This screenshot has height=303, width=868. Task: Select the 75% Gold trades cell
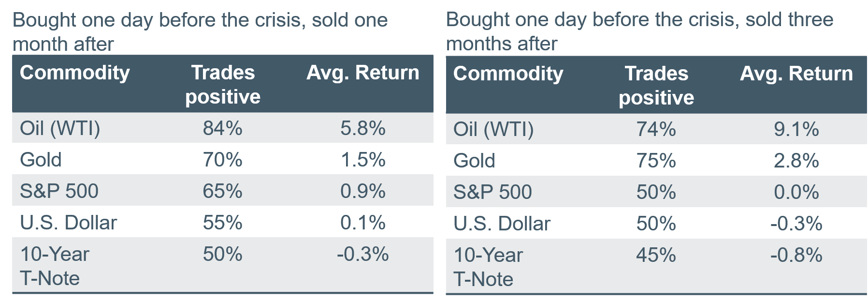(x=656, y=161)
